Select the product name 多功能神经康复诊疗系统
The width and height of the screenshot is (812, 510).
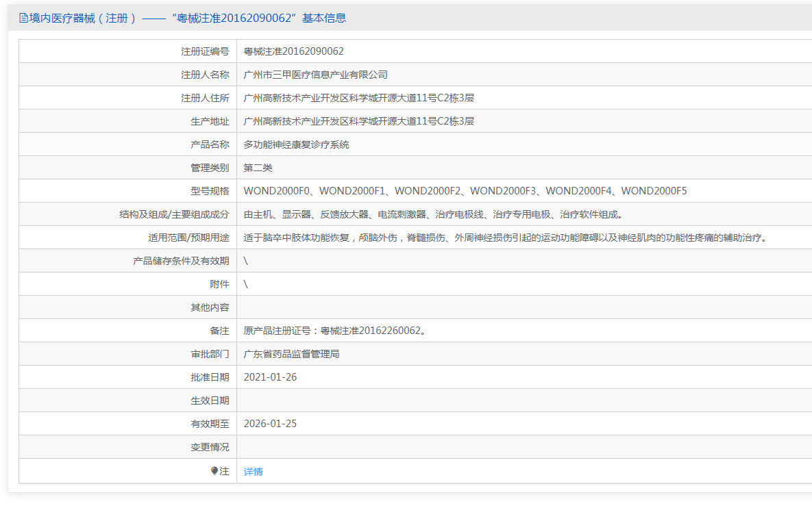296,144
